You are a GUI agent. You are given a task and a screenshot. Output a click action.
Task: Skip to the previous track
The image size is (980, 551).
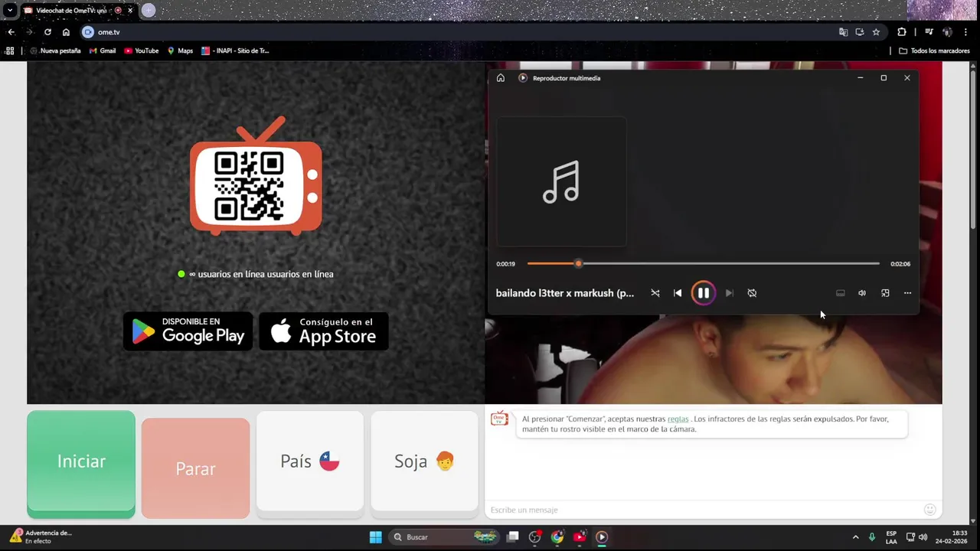click(678, 293)
